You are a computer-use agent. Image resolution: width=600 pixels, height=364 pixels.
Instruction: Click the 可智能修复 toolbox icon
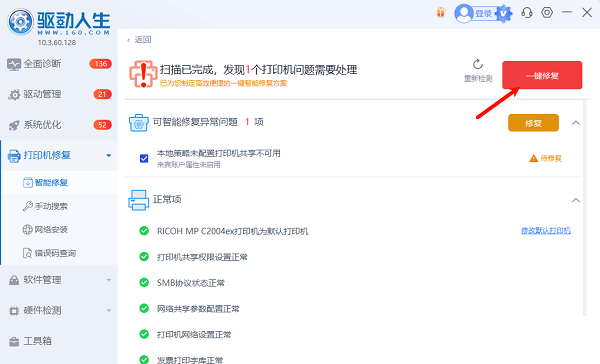coord(139,123)
